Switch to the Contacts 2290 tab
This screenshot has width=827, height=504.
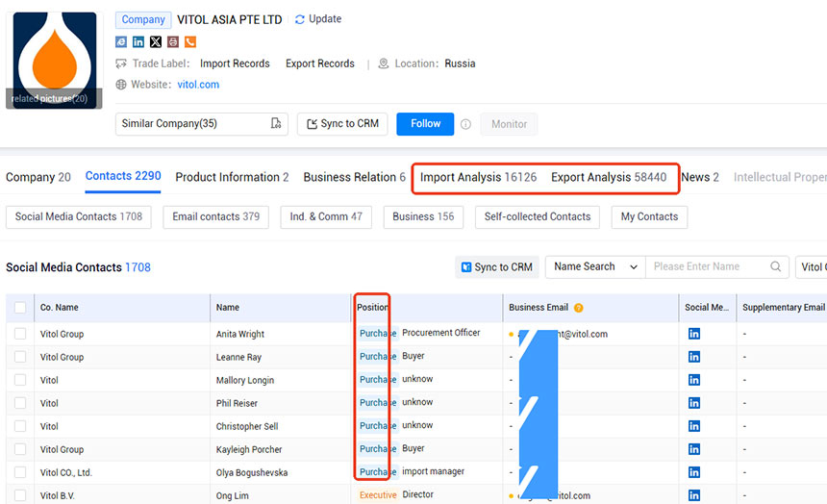(x=123, y=176)
